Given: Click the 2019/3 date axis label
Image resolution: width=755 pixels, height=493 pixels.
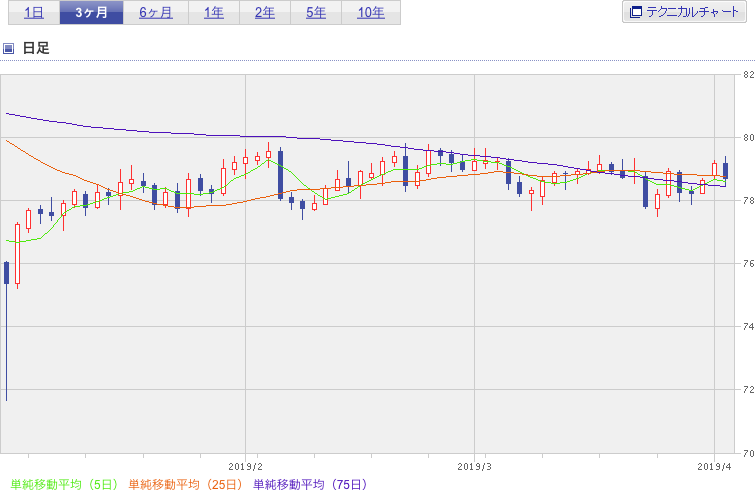Looking at the screenshot, I should point(474,467).
